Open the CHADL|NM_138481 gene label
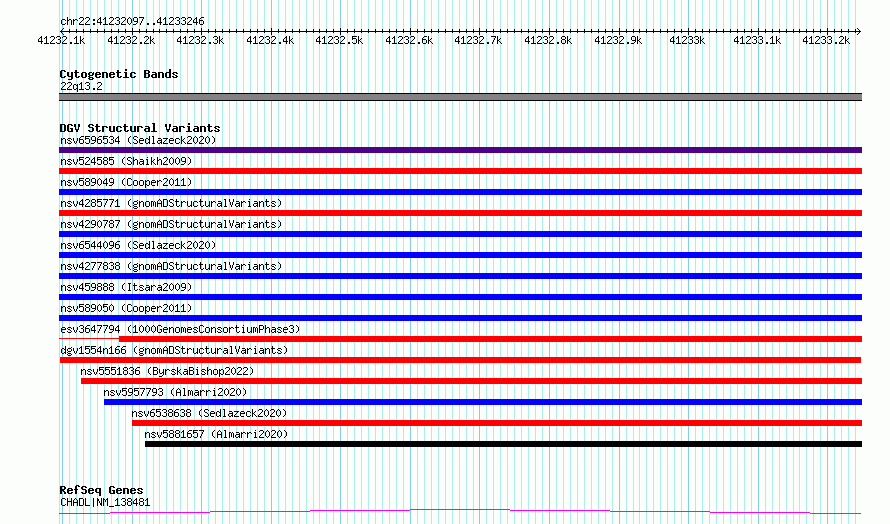The width and height of the screenshot is (890, 524). click(x=105, y=502)
